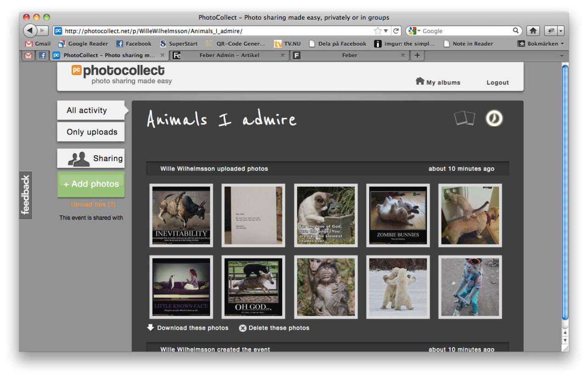Image resolution: width=588 pixels, height=378 pixels.
Task: Open Upload tips link
Action: pos(90,204)
